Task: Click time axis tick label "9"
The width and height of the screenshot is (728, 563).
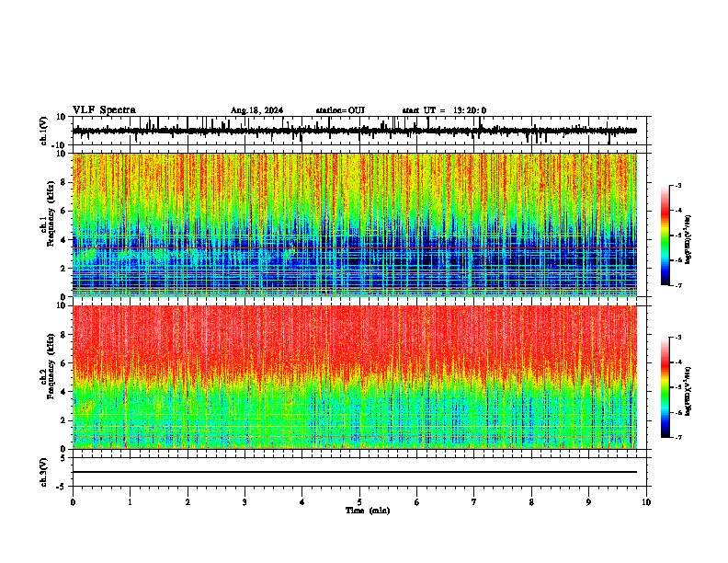Action: [x=588, y=502]
